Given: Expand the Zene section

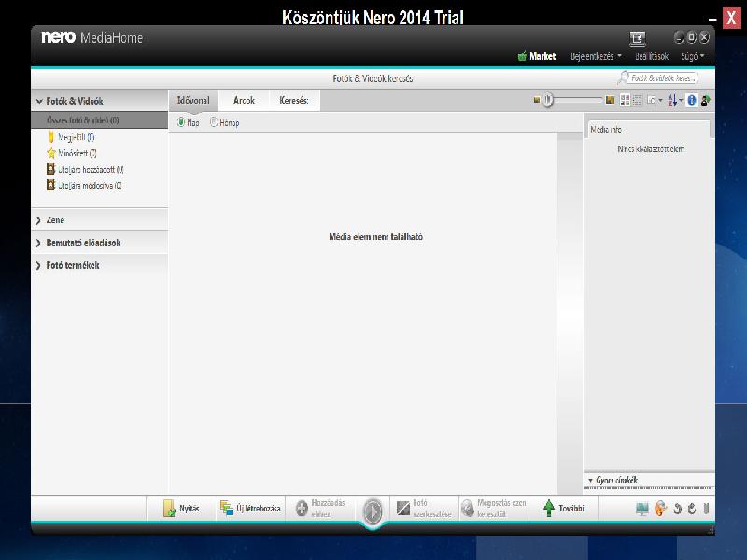Looking at the screenshot, I should tap(38, 220).
